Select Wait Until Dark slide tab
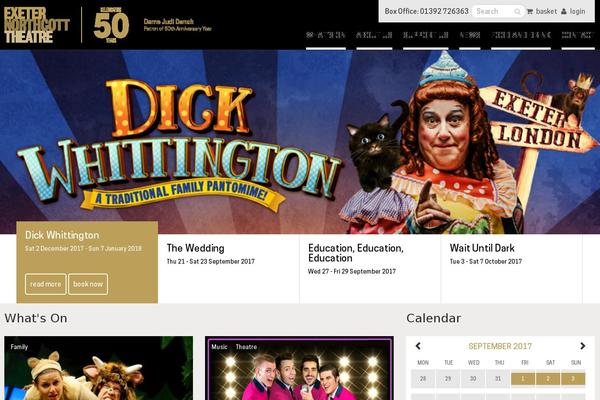This screenshot has width=600, height=400. 512,269
